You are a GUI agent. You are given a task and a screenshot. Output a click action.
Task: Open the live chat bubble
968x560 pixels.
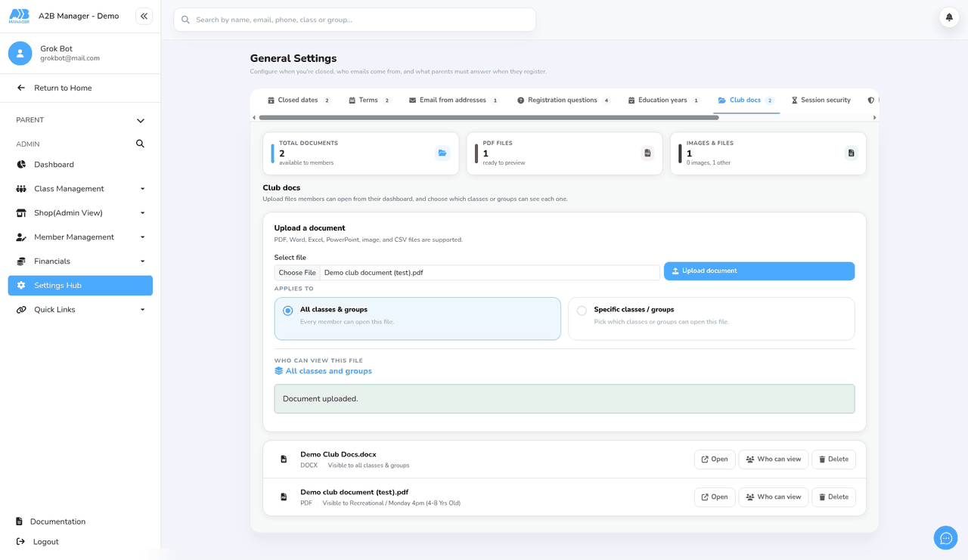945,538
